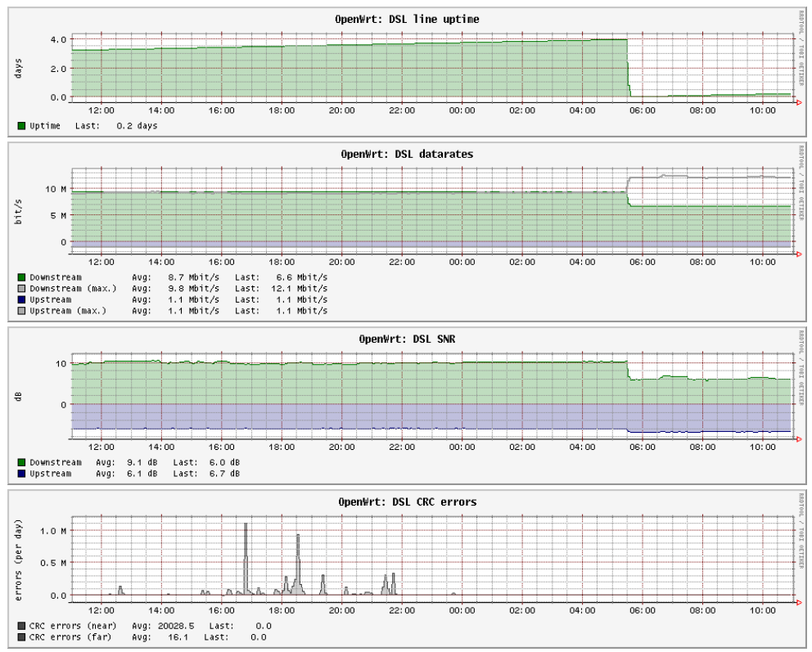Click the blue Upstream swatch in SNR legend

(x=21, y=473)
